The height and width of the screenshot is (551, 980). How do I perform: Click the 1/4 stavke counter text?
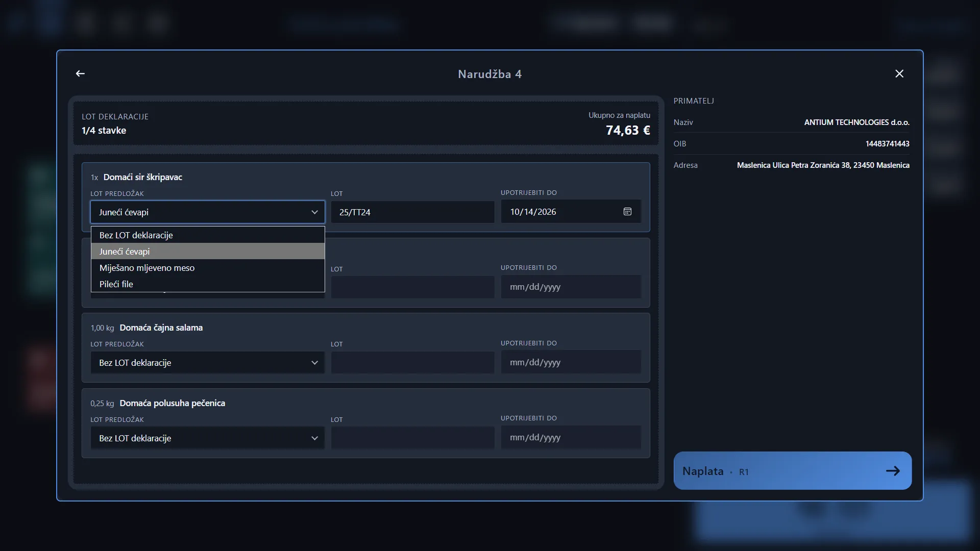coord(104,131)
